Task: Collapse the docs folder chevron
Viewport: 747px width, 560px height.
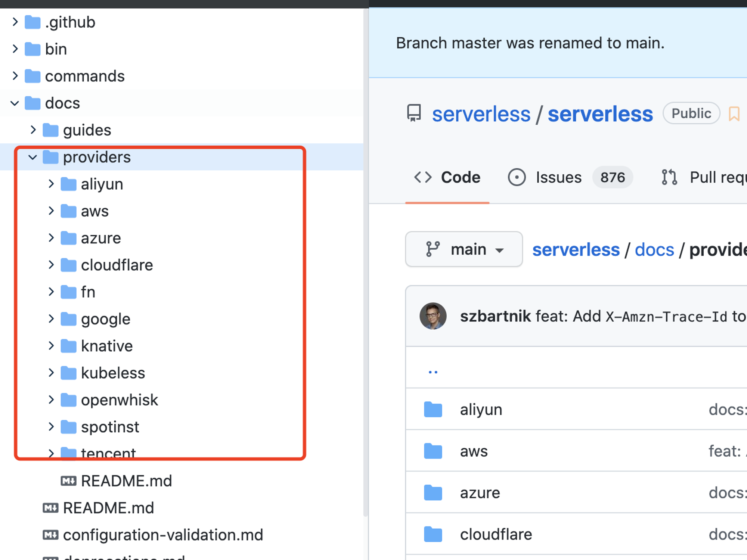Action: (15, 103)
